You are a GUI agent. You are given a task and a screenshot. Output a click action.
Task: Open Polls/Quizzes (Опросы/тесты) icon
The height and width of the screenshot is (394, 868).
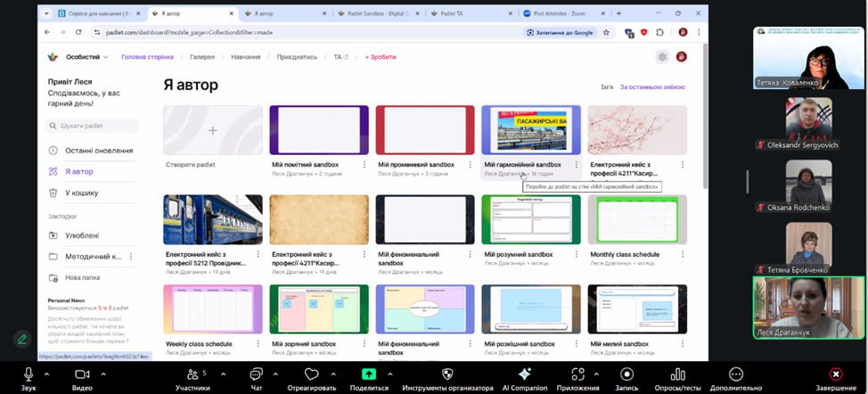tap(677, 374)
